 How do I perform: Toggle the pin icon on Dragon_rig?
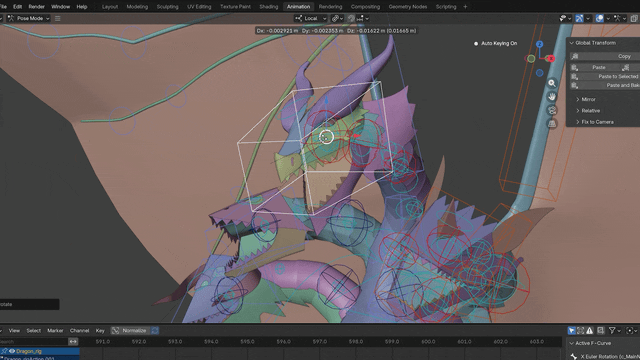coord(4,351)
